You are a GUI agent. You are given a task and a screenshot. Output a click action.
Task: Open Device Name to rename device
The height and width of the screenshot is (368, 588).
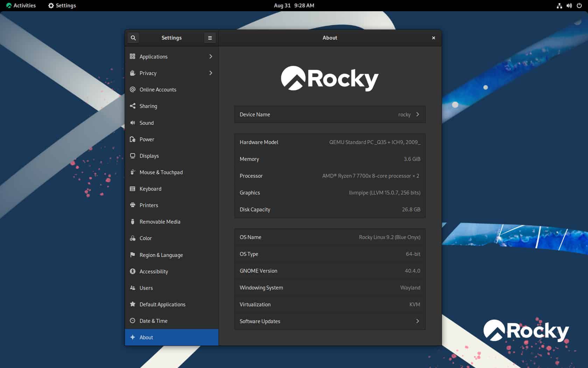pyautogui.click(x=418, y=114)
